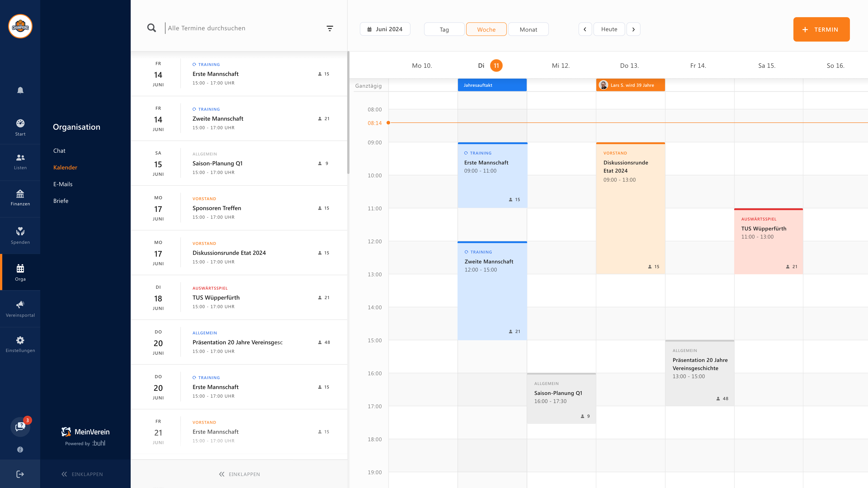Open support chat icon with badge 3

20,427
